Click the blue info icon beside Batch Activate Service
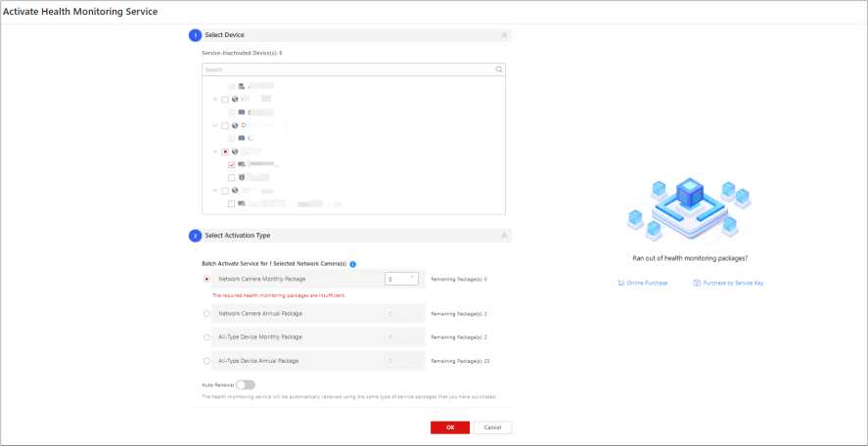Image resolution: width=868 pixels, height=446 pixels. tap(352, 264)
